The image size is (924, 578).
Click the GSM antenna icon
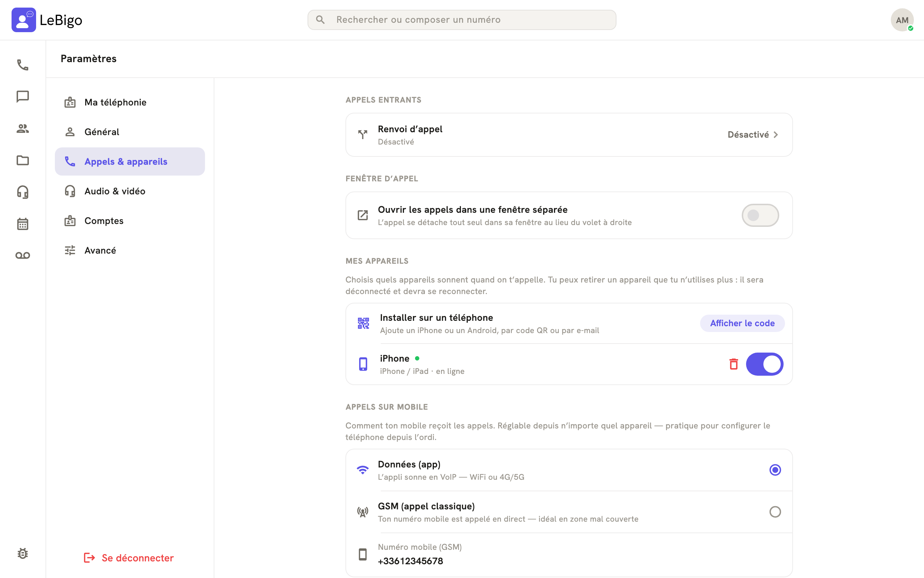click(362, 512)
